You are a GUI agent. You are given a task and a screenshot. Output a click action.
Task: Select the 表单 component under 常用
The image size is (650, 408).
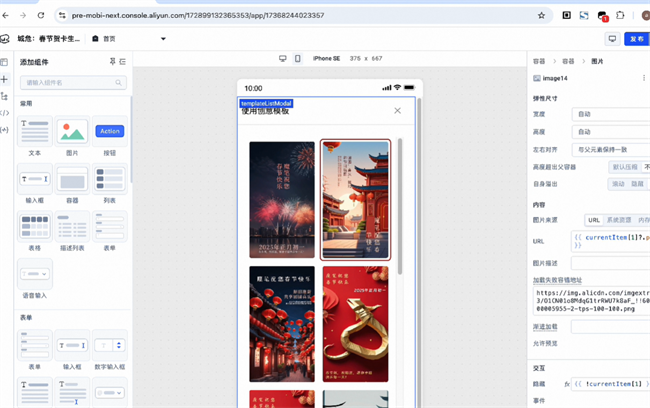click(x=109, y=231)
